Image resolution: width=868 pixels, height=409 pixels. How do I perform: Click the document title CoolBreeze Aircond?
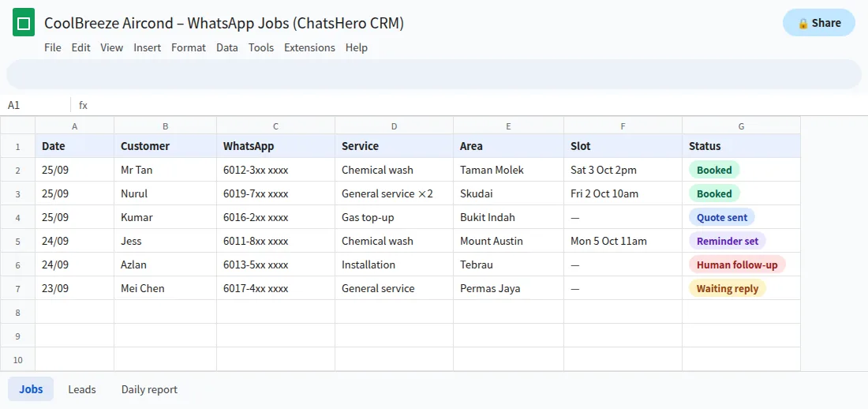pyautogui.click(x=223, y=23)
